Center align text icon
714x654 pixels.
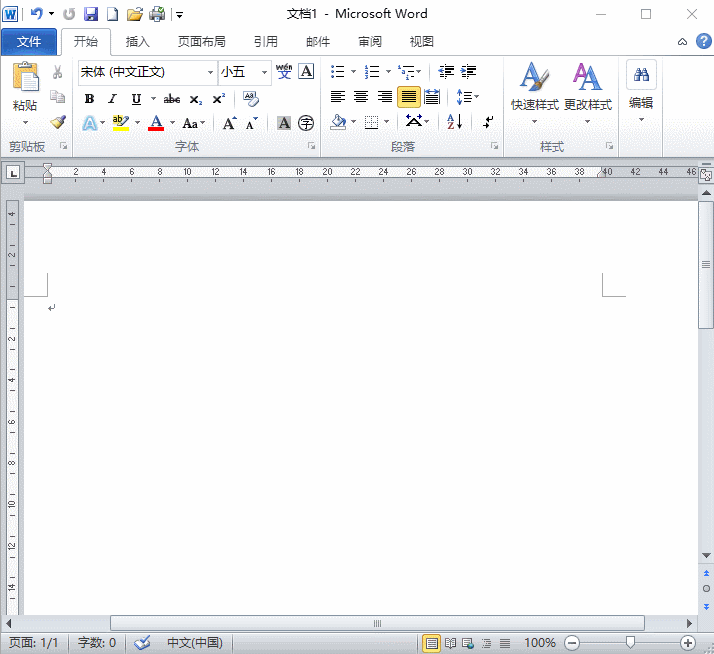tap(361, 97)
